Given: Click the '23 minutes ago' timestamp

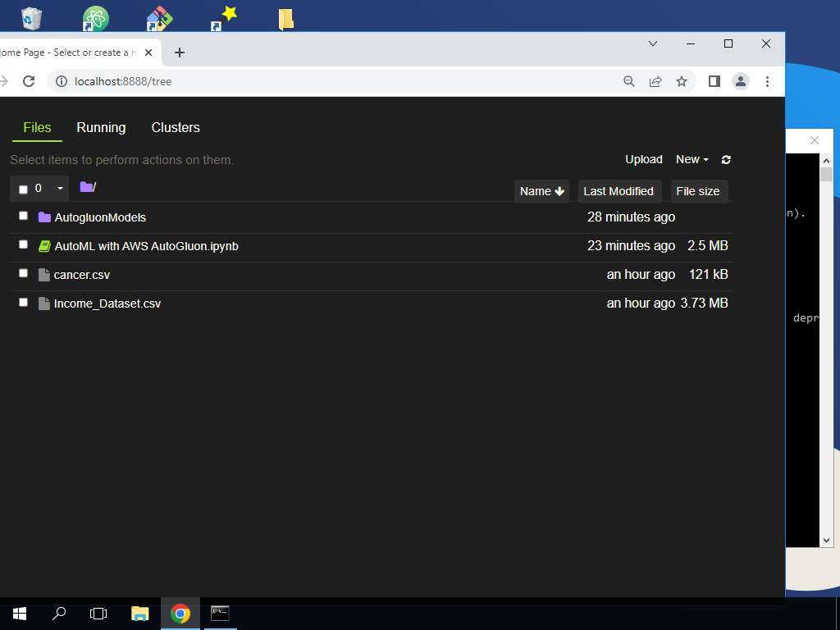Looking at the screenshot, I should pyautogui.click(x=631, y=246).
